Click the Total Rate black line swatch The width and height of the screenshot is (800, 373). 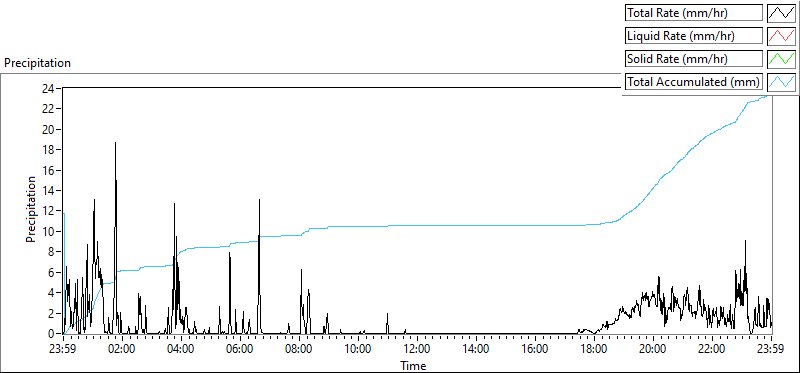click(x=781, y=13)
